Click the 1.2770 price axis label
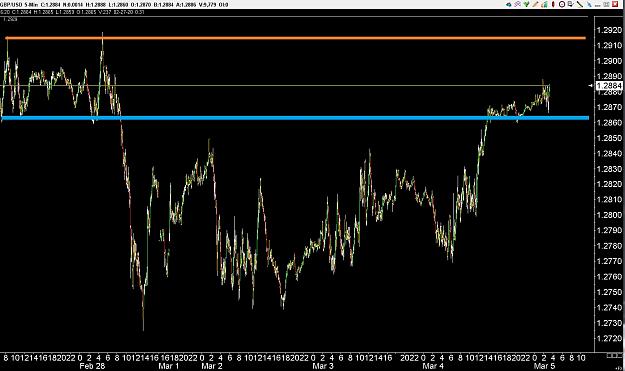 (609, 261)
